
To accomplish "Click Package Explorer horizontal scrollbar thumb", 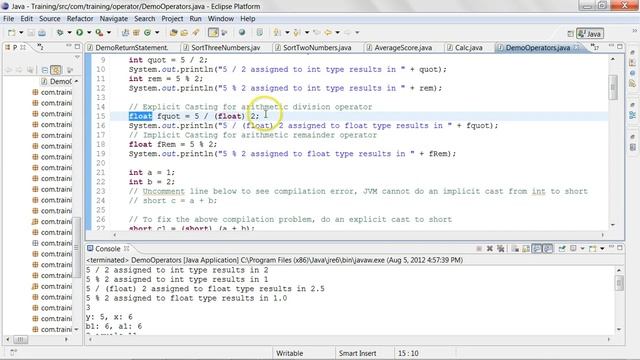I will pos(20,339).
